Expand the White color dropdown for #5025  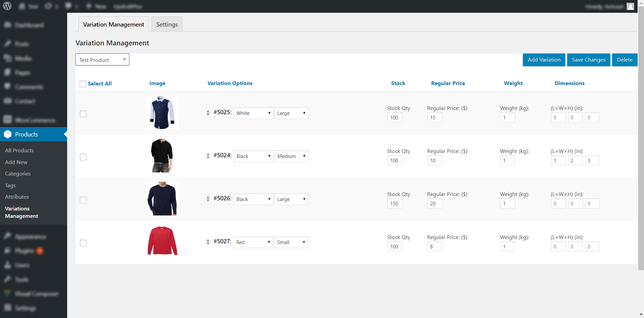click(x=253, y=113)
